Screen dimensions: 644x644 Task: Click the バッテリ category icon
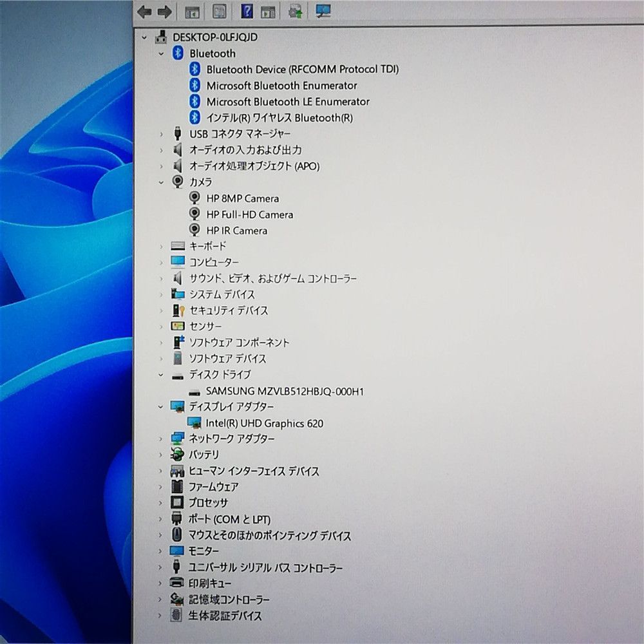[177, 454]
